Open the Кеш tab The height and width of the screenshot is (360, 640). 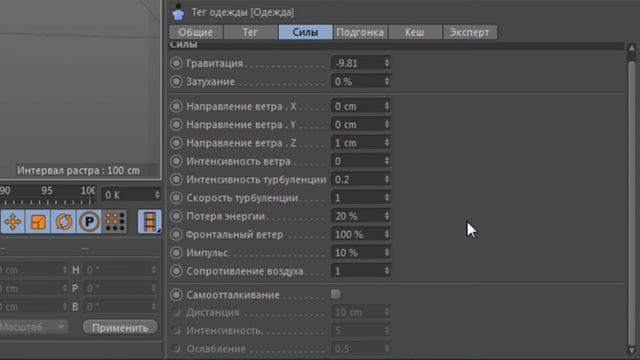(x=415, y=32)
